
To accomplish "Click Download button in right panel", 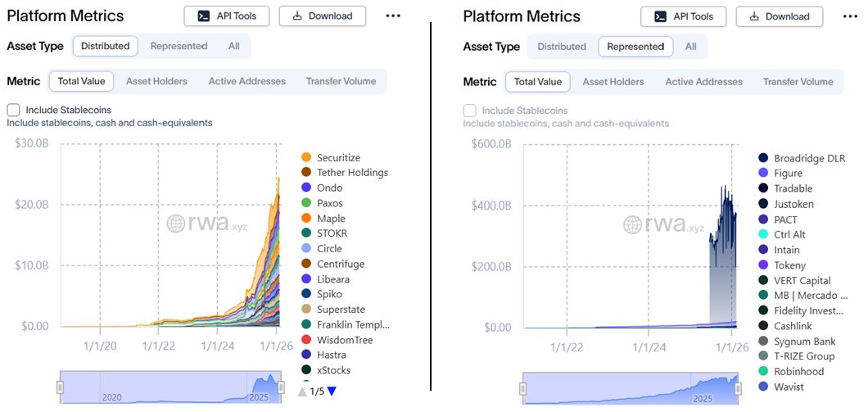I will (779, 16).
